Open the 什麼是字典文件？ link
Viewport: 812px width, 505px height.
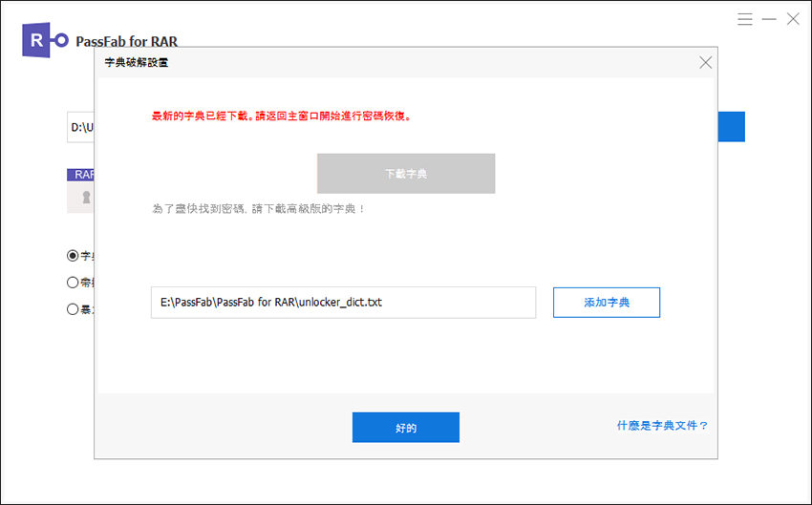(x=662, y=426)
